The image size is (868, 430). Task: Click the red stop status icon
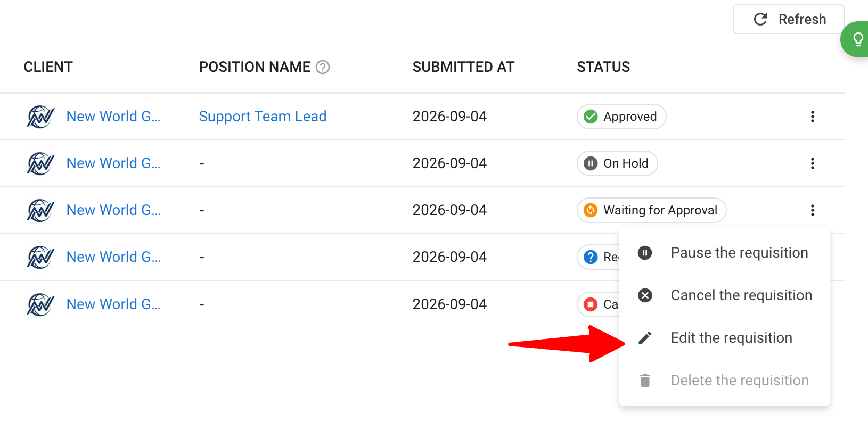[x=591, y=304]
